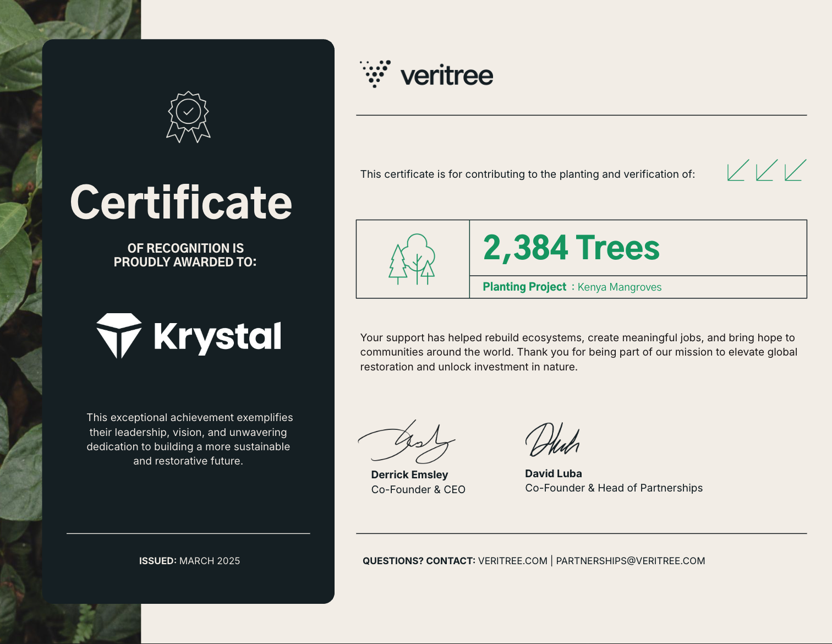Select Co-Founder & Head of Partnerships title
The width and height of the screenshot is (832, 644).
(614, 488)
